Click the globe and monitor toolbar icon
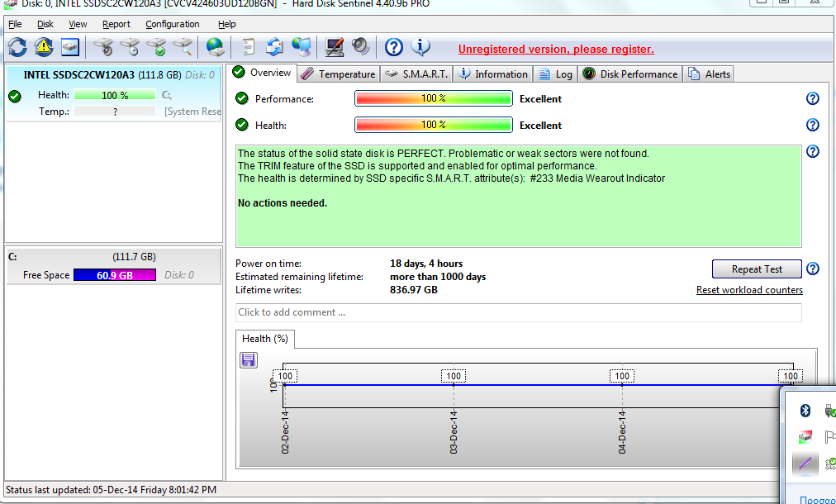The width and height of the screenshot is (836, 504). point(302,47)
